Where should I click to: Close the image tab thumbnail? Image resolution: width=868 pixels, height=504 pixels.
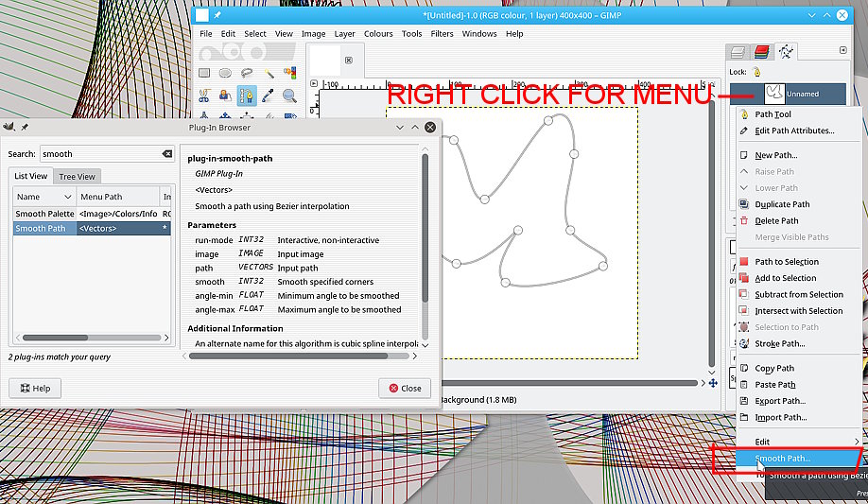coord(348,61)
